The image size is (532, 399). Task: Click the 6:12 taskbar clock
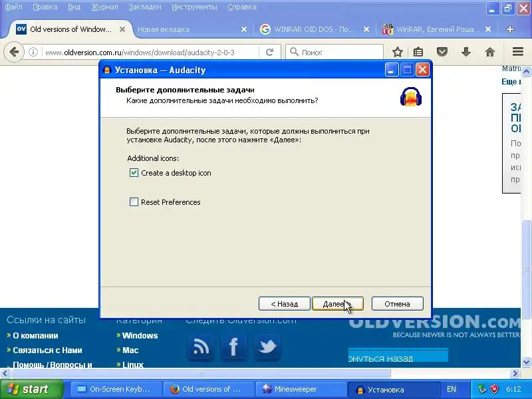tap(513, 389)
